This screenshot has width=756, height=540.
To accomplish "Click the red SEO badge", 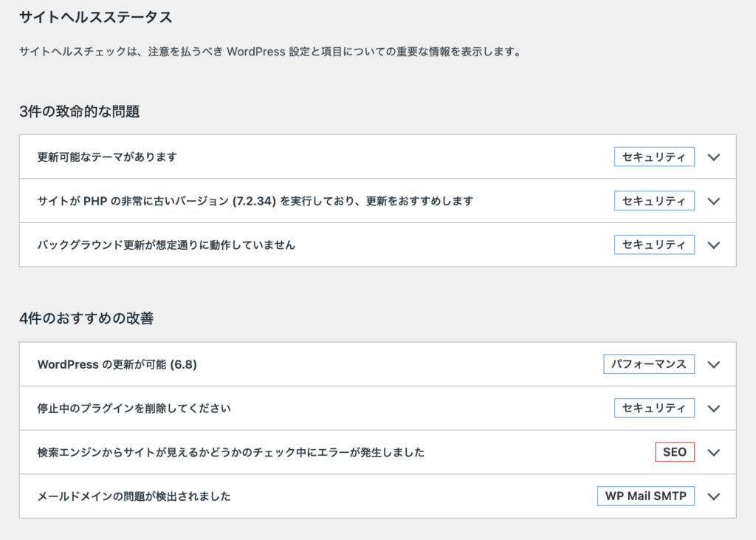I will pos(675,452).
